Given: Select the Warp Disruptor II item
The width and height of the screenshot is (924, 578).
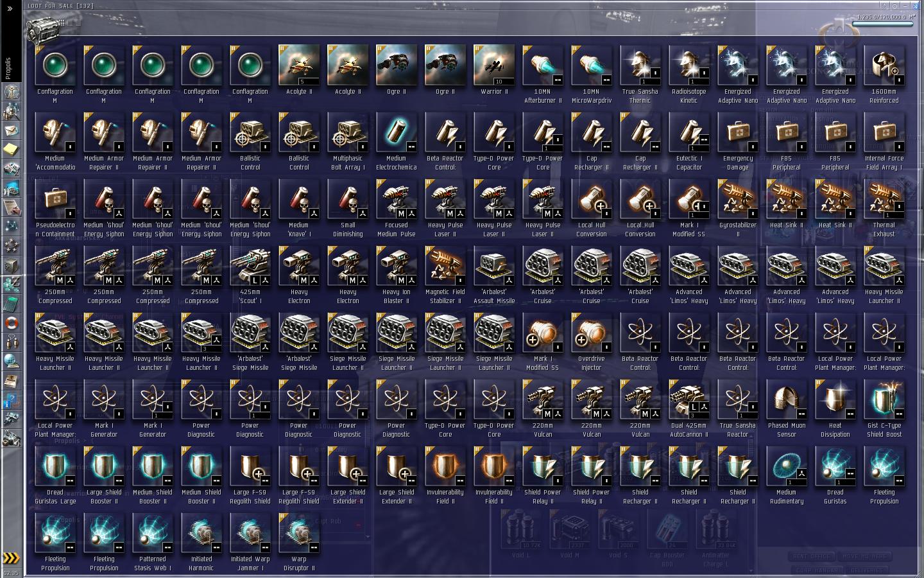Looking at the screenshot, I should point(299,542).
